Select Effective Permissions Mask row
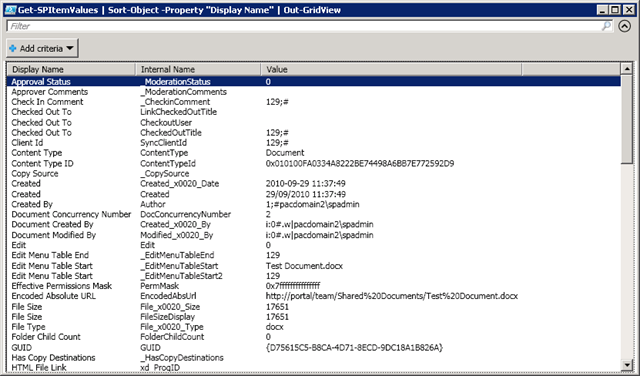The width and height of the screenshot is (640, 376). pos(313,286)
